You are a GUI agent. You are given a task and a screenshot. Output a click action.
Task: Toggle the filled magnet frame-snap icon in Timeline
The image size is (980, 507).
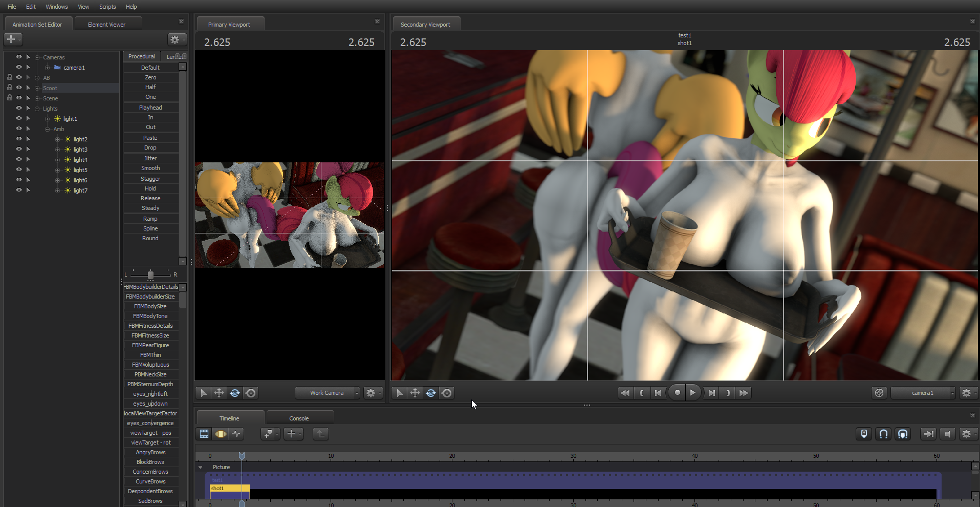[x=903, y=434]
